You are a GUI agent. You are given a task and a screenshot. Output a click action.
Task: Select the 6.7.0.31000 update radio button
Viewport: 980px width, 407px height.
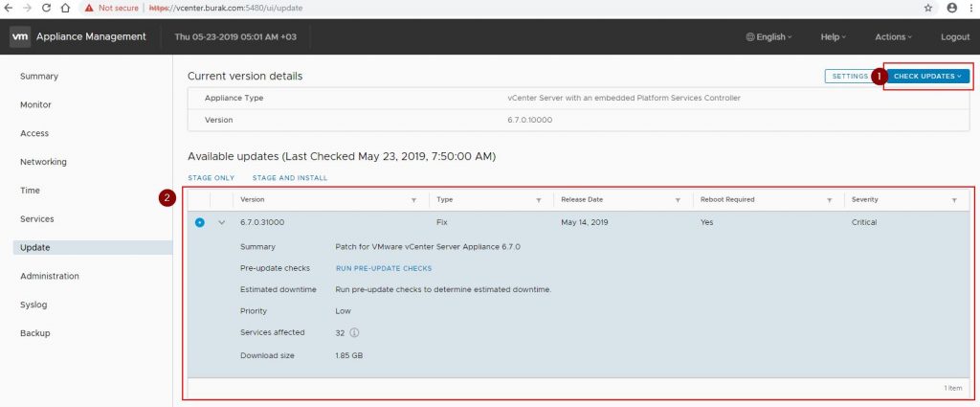[199, 222]
